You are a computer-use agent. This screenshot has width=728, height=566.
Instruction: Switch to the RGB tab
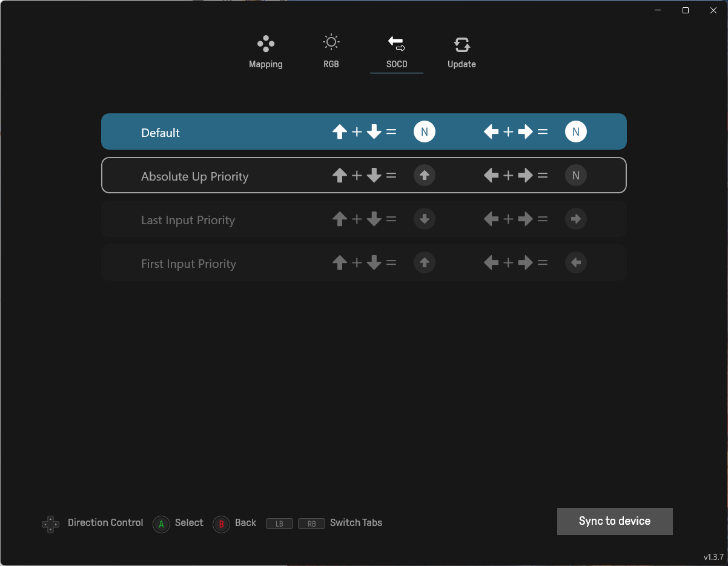click(x=331, y=52)
